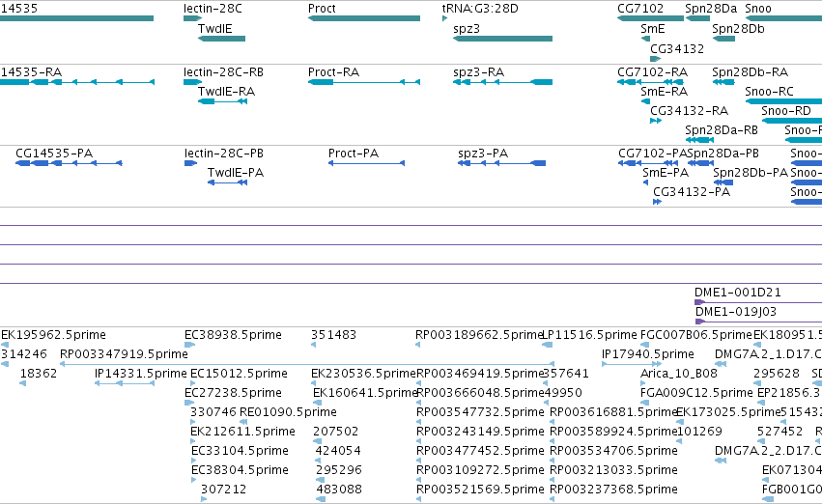Select the 207502 feature label
This screenshot has height=504, width=822.
335,432
